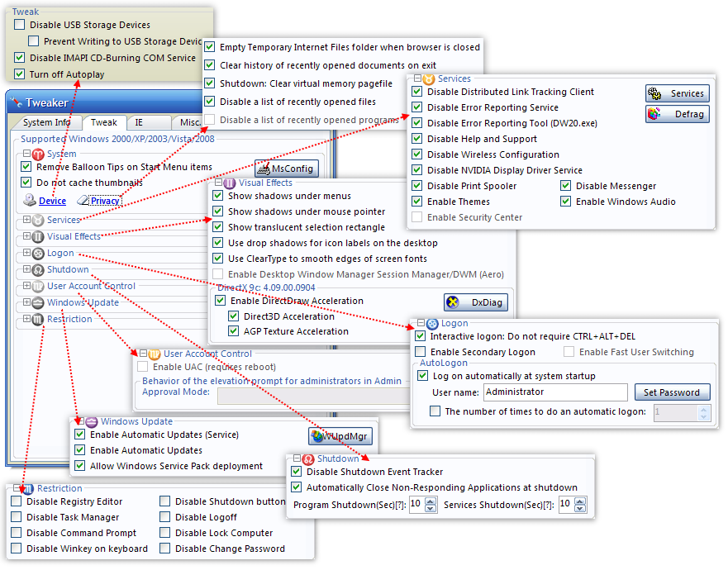Launch MsConfig button

tap(287, 169)
